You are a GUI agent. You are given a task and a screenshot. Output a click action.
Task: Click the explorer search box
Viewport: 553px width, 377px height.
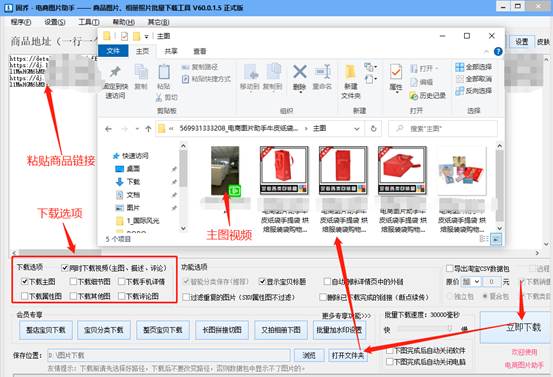coord(443,129)
